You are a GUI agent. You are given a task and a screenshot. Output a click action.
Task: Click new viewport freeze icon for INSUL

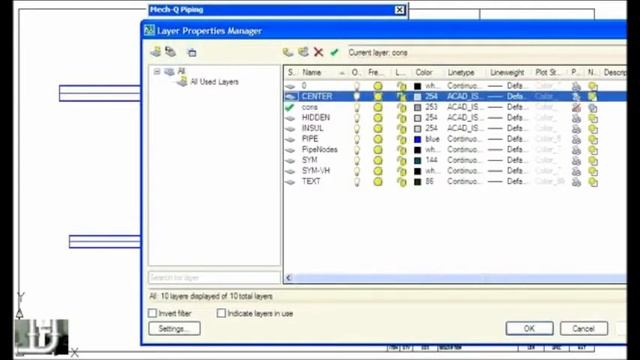point(593,129)
